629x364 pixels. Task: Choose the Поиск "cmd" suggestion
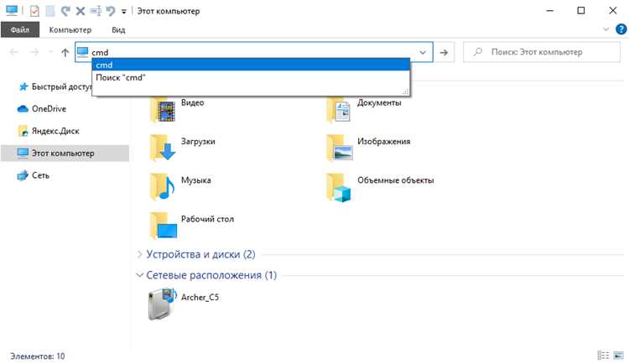click(251, 77)
